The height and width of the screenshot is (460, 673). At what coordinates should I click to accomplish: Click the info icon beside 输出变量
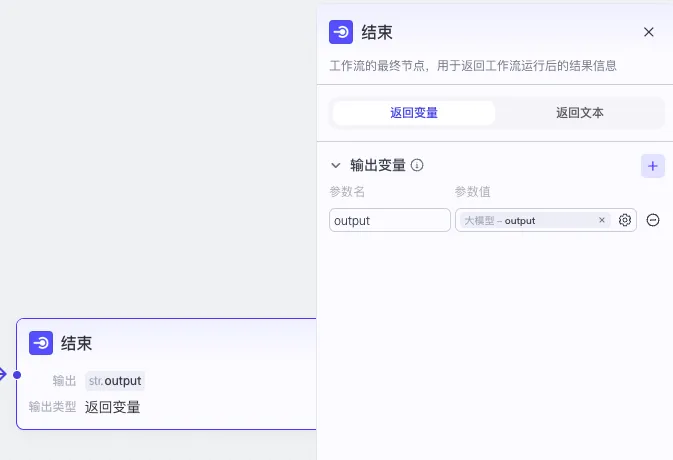tap(417, 165)
